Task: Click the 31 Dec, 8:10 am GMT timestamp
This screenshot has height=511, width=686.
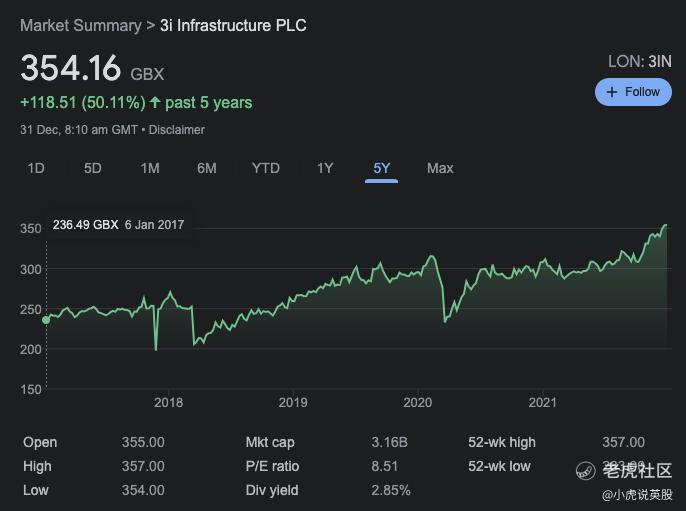Action: click(x=79, y=130)
